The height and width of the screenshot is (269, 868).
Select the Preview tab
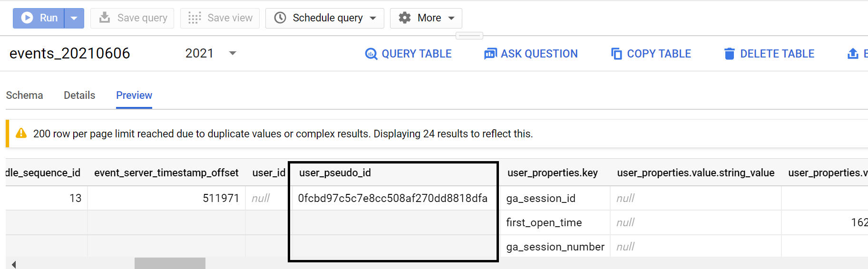(134, 95)
